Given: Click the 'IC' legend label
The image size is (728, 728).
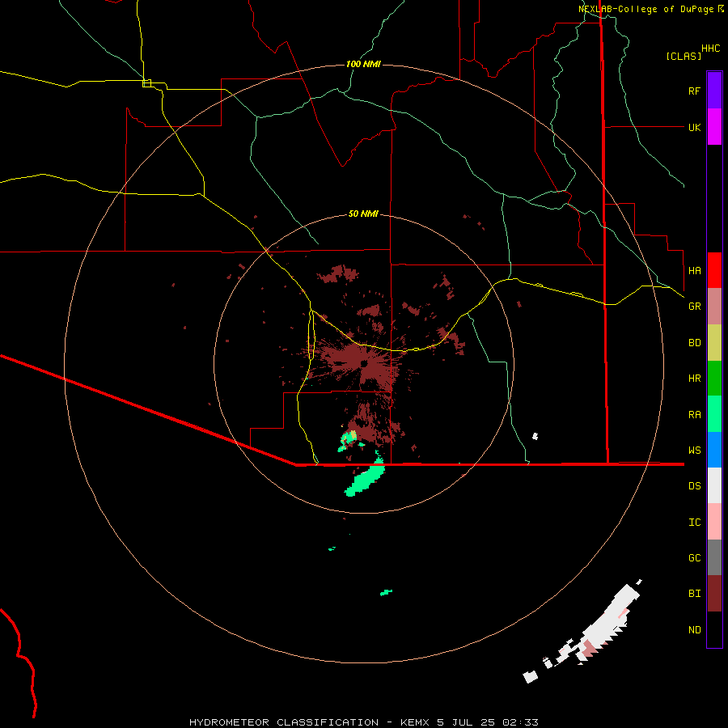Looking at the screenshot, I should pos(694,523).
